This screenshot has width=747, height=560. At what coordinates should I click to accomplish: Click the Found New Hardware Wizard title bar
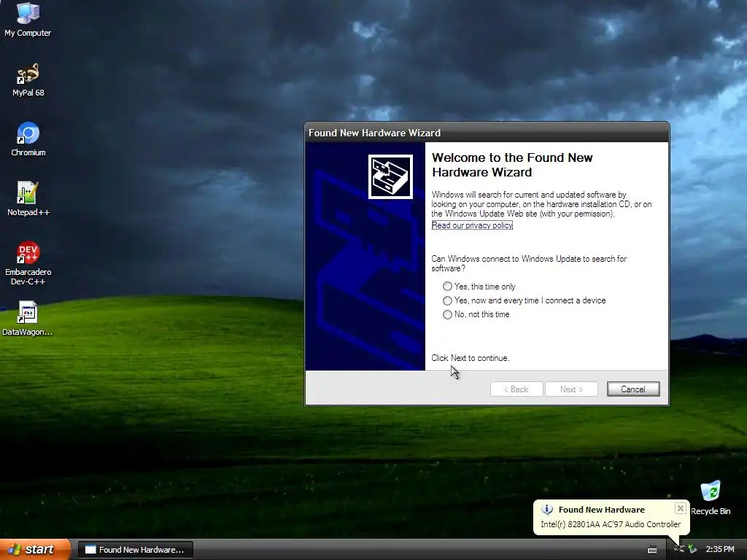pos(487,133)
